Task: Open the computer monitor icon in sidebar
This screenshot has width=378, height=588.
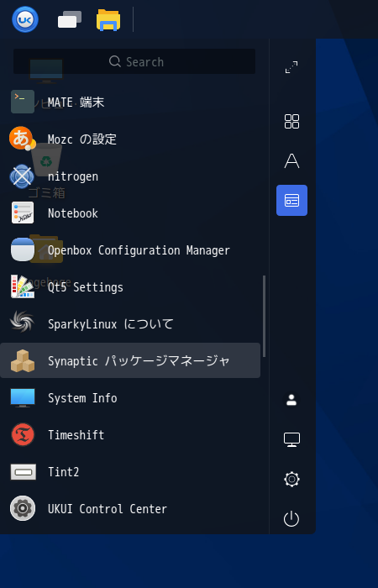Action: [x=291, y=439]
